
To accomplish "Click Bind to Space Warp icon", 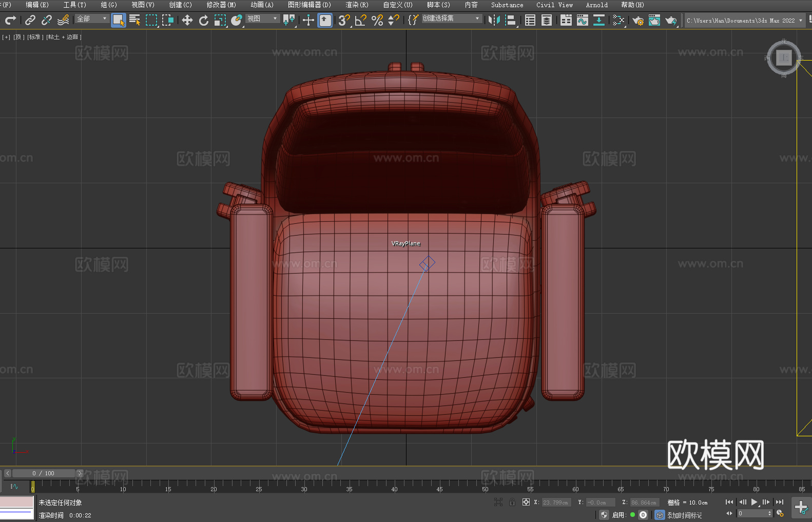I will point(63,20).
